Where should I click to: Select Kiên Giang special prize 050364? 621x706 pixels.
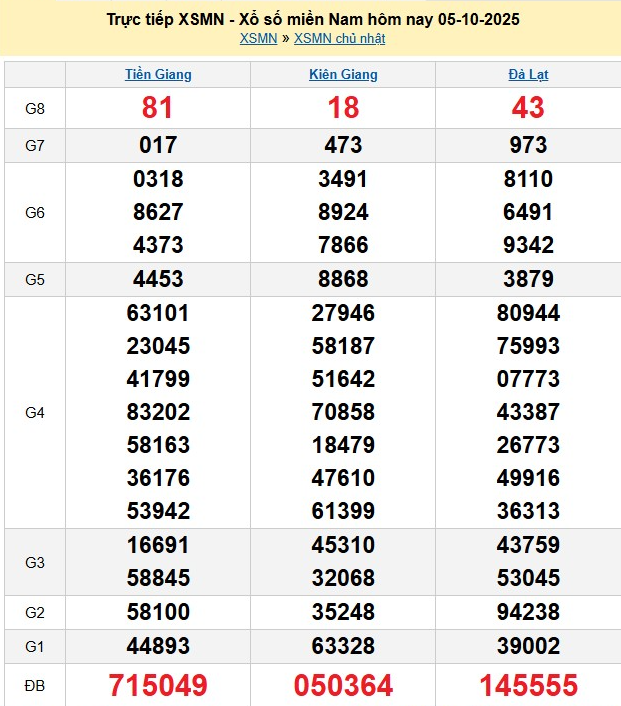pos(343,685)
